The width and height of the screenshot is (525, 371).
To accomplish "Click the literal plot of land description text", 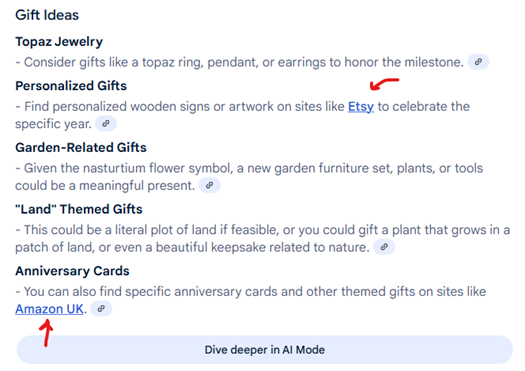I will [x=262, y=238].
